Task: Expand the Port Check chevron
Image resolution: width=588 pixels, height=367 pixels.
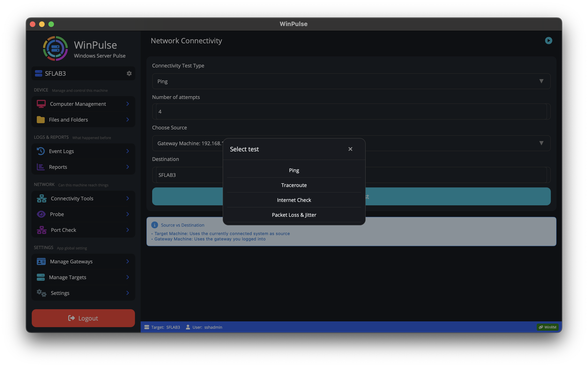Action: click(128, 230)
